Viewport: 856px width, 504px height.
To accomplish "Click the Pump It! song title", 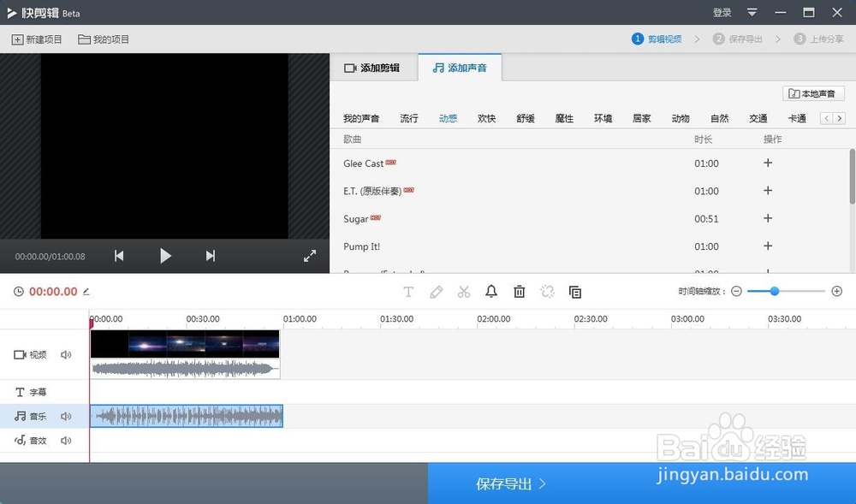I will tap(361, 246).
